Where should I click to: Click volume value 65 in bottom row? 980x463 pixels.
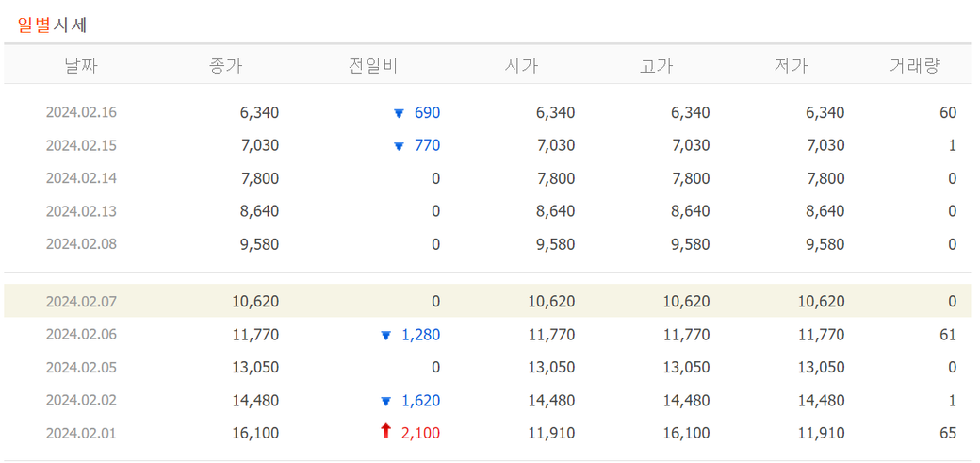pyautogui.click(x=947, y=434)
